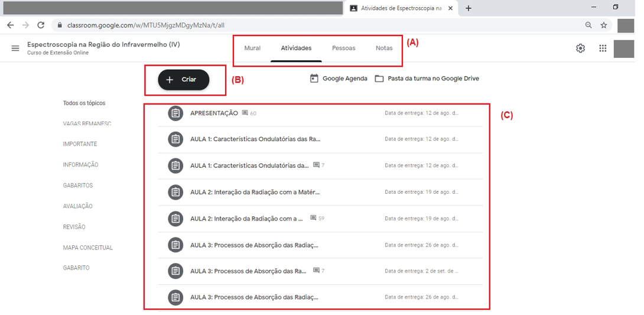Open a new browser tab
The width and height of the screenshot is (644, 315).
(x=469, y=8)
